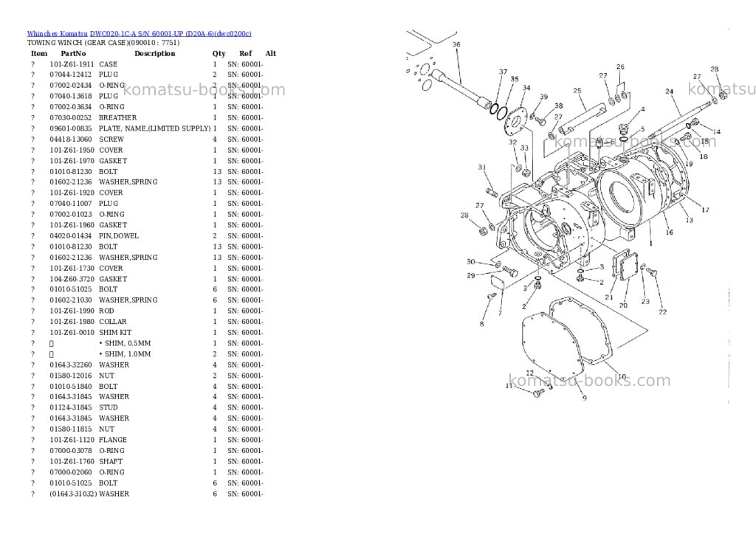The height and width of the screenshot is (535, 756).
Task: Click callout number 34 in diagram
Action: click(526, 88)
